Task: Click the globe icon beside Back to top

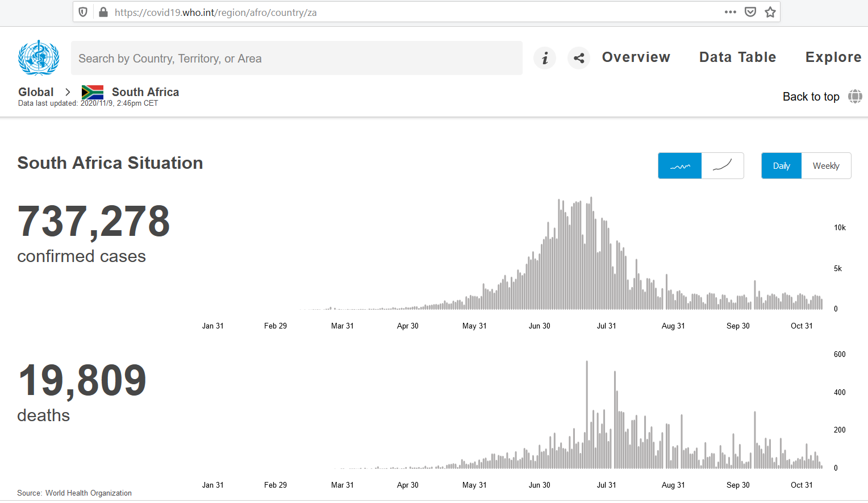Action: (855, 97)
